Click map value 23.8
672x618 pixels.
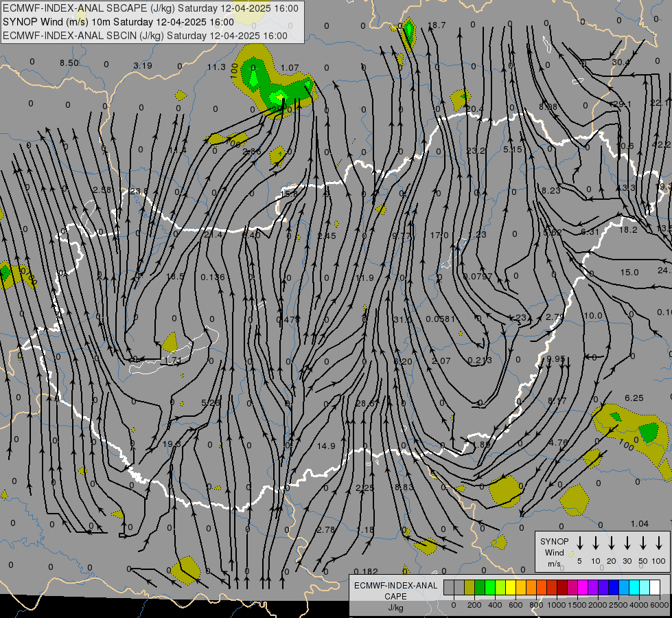139,192
